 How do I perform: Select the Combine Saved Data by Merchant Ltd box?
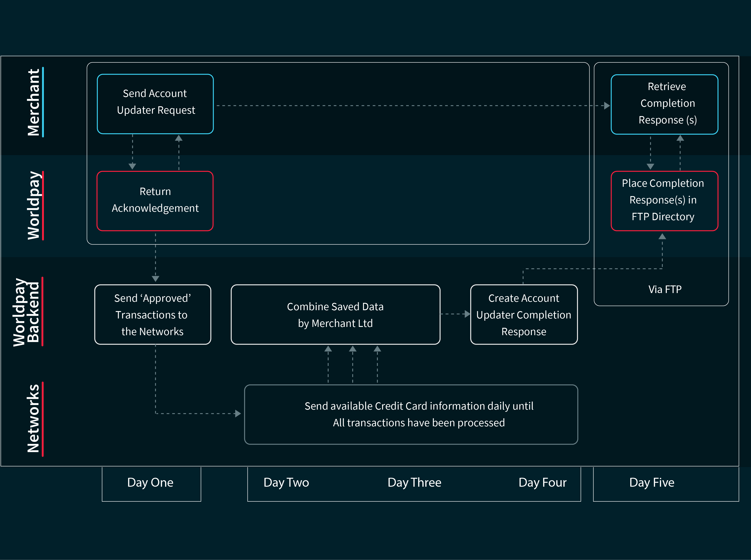(335, 315)
